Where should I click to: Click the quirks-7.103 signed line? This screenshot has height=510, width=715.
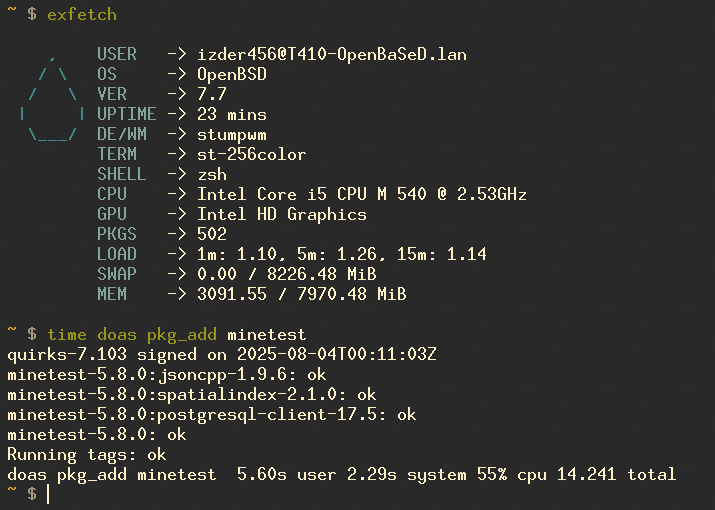[222, 354]
